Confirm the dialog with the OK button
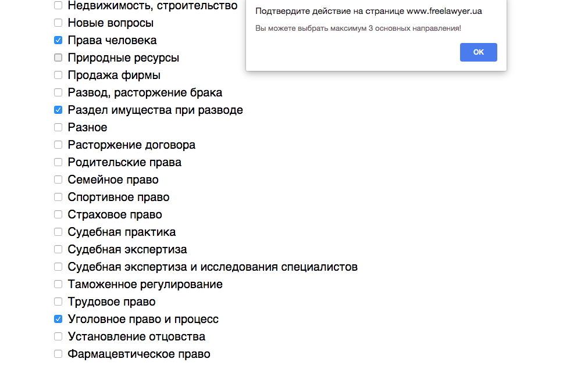 [478, 52]
